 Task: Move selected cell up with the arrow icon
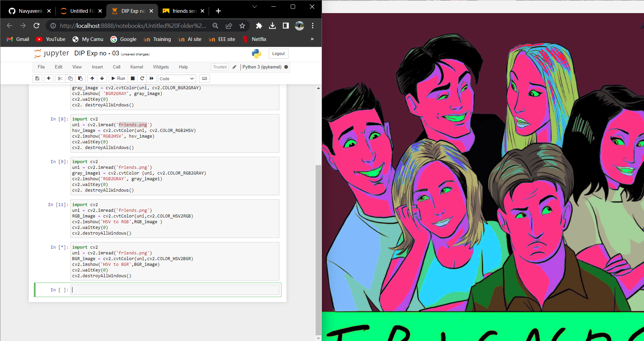click(x=92, y=79)
